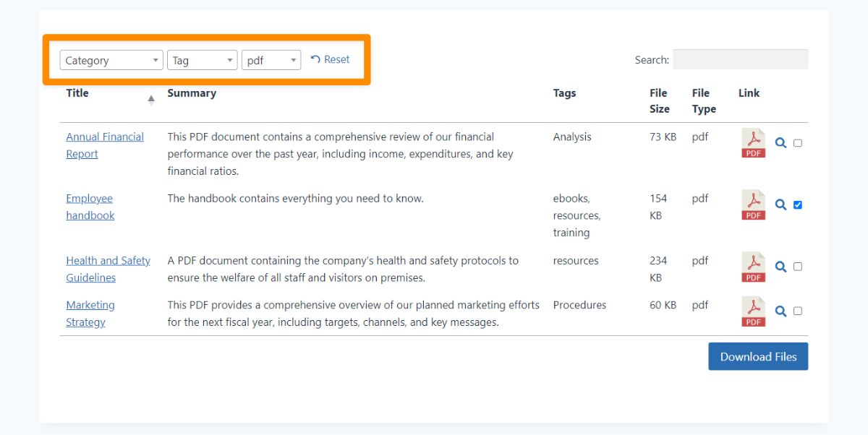Viewport: 868px width, 435px height.
Task: Uncheck the Employee handbook checkbox
Action: 798,204
